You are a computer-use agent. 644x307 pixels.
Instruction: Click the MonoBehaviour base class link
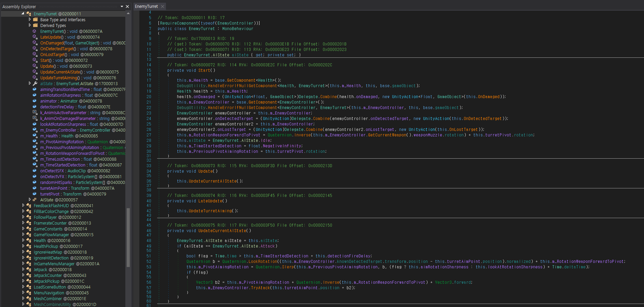(x=238, y=29)
